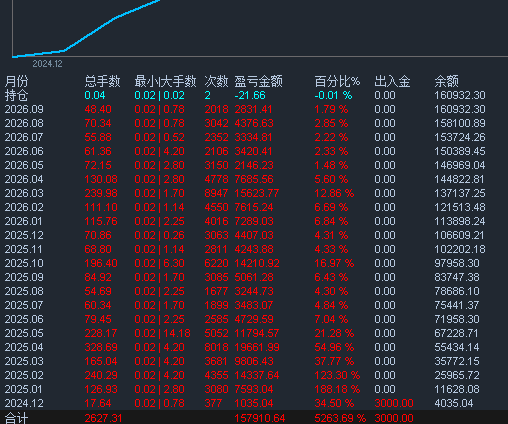Viewport: 508px width, 424px height.
Task: Click percentage 188.18 %
Action: (x=337, y=390)
